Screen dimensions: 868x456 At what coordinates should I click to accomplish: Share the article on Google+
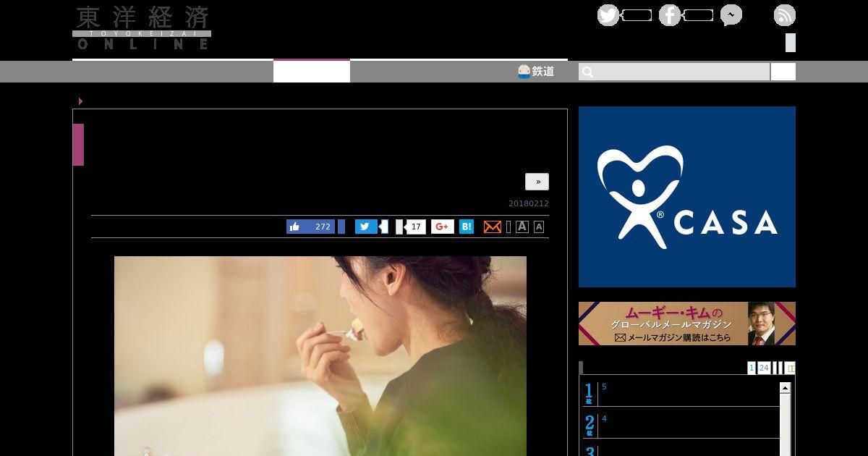[x=443, y=227]
